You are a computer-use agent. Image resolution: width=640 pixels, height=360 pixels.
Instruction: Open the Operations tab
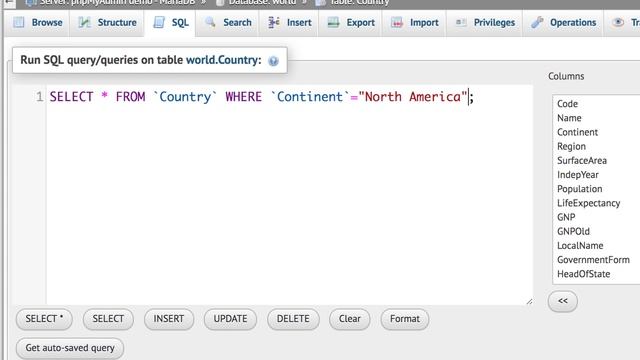pos(563,23)
